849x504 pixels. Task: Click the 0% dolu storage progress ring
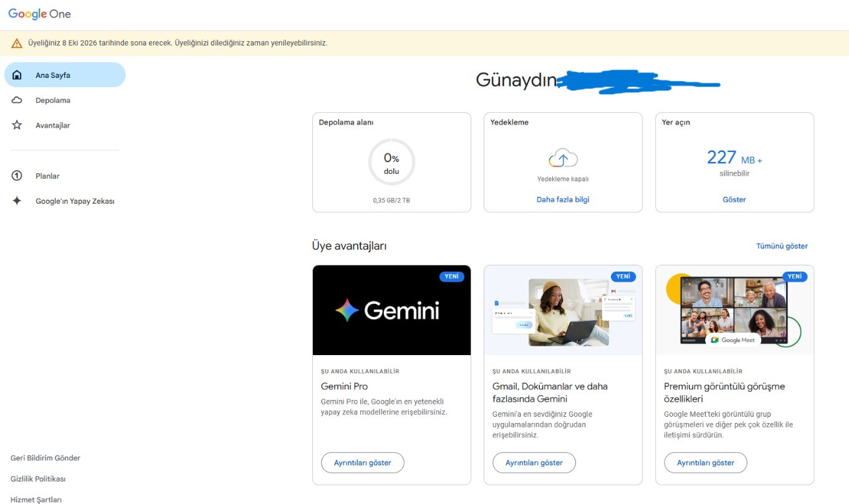(x=391, y=162)
